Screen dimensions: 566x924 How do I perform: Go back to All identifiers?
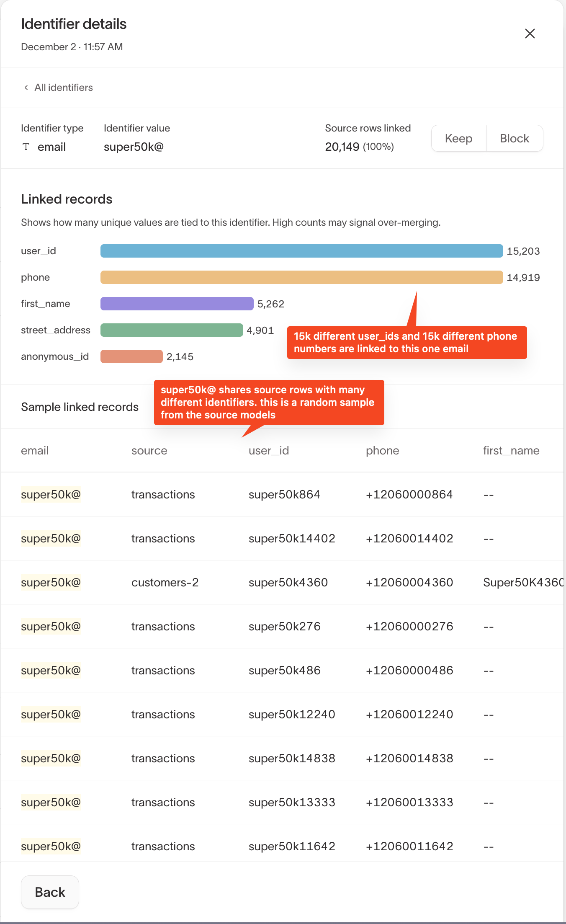click(x=64, y=88)
